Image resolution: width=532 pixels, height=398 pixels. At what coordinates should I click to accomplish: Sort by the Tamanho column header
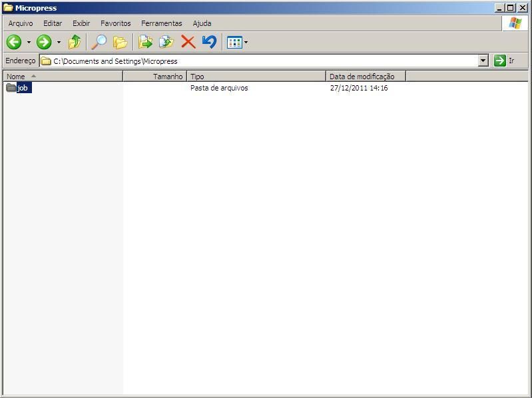155,77
